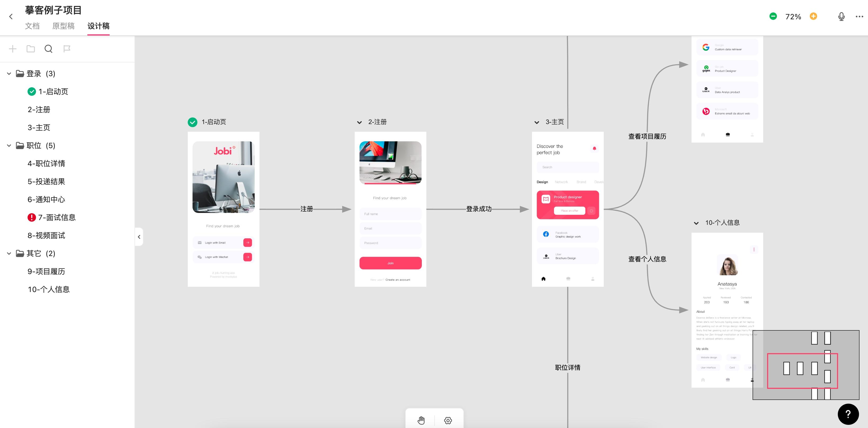The height and width of the screenshot is (428, 868).
Task: Click the new folder icon in sidebar
Action: pos(31,49)
